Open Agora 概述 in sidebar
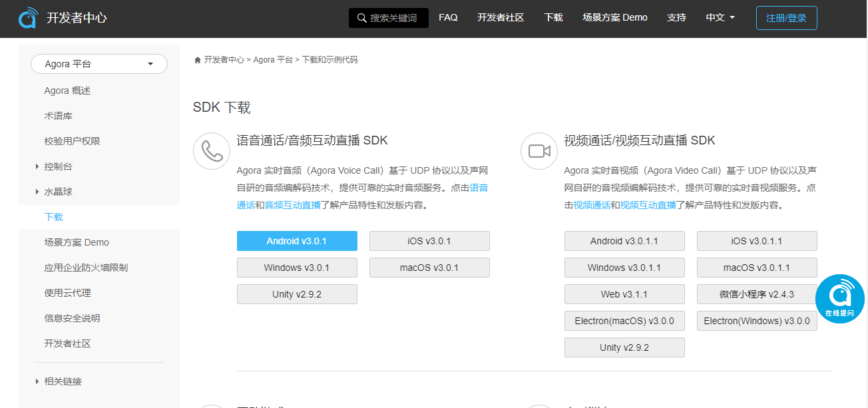This screenshot has height=408, width=868. pyautogui.click(x=67, y=91)
